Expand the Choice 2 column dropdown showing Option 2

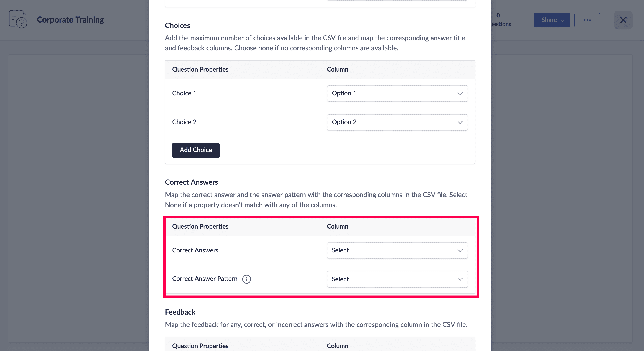point(397,122)
